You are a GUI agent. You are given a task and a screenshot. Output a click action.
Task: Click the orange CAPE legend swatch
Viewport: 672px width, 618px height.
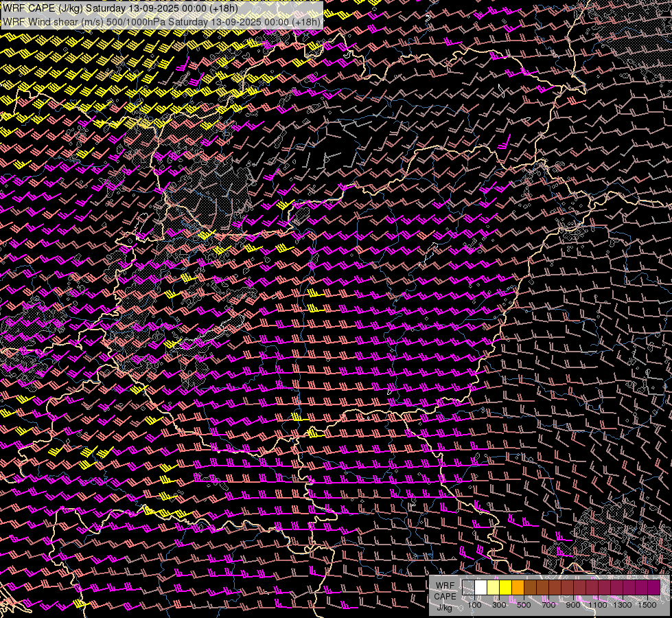518,587
